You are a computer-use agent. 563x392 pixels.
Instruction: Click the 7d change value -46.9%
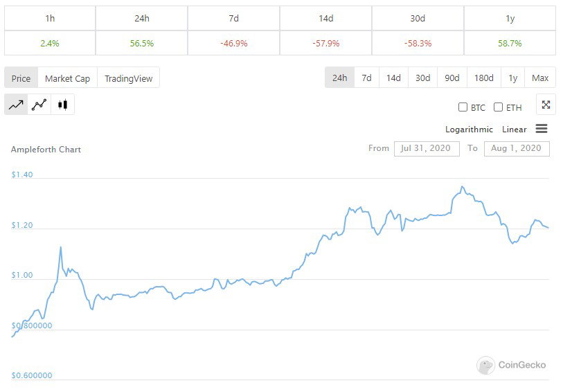point(234,44)
